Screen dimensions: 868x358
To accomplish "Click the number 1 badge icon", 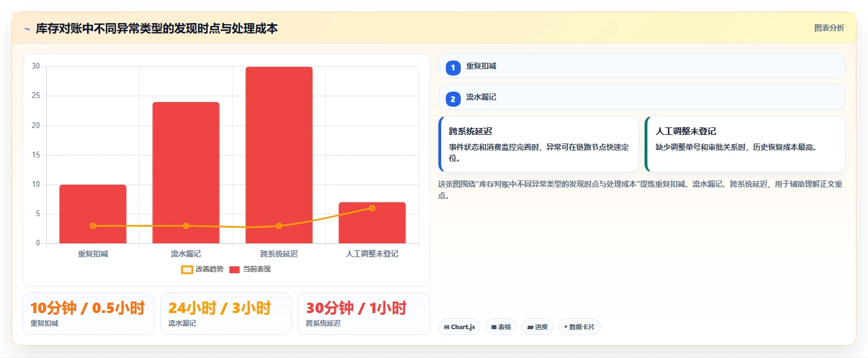I will tap(453, 67).
